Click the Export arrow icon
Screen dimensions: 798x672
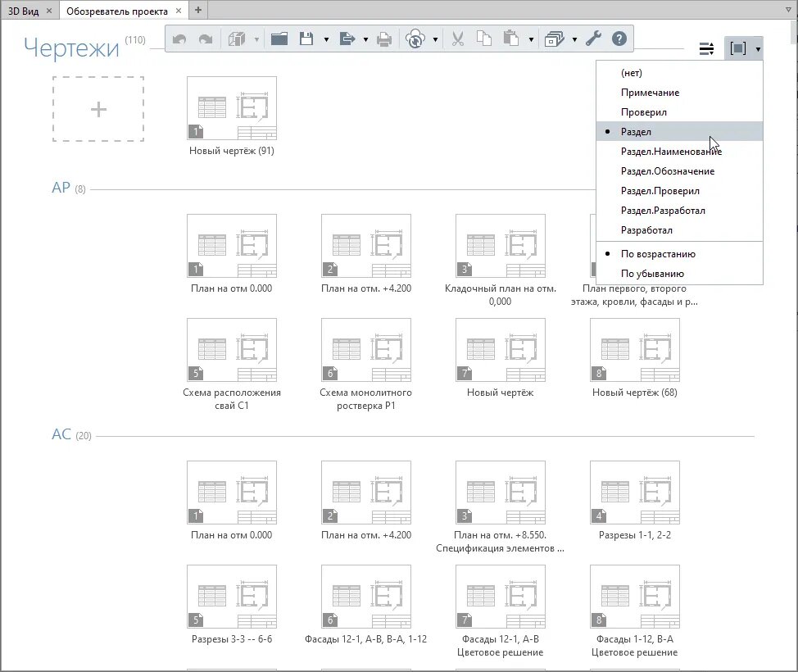click(x=347, y=39)
